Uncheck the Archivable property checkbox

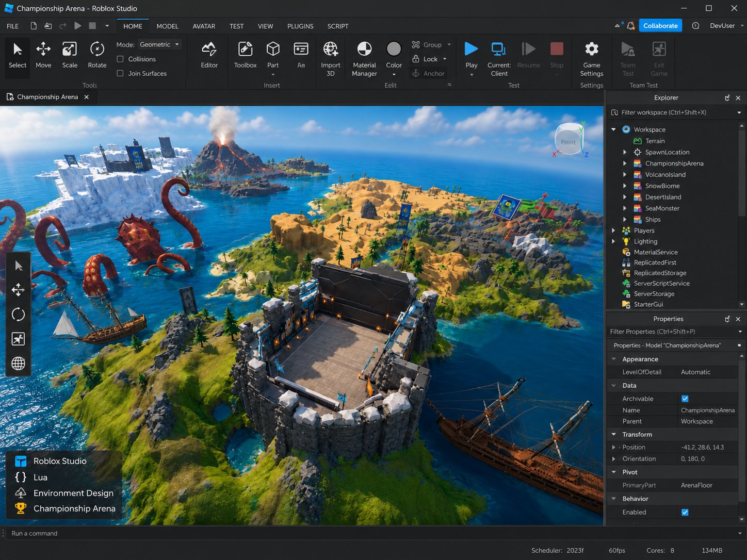coord(685,399)
